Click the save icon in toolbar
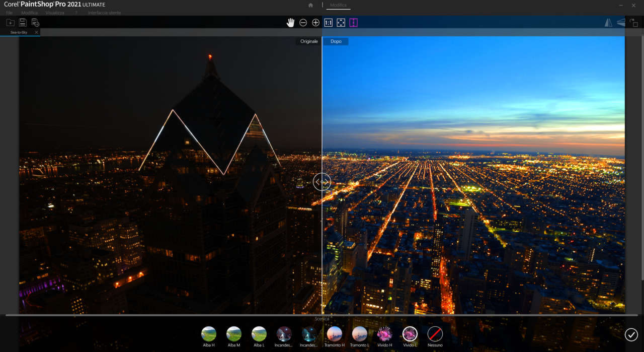This screenshot has width=644, height=352. [x=23, y=23]
